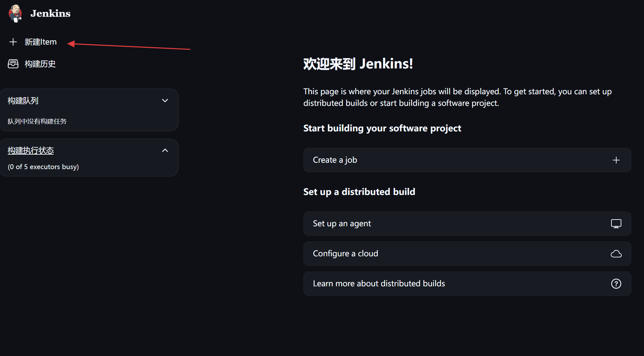Toggle the 构建执行状态 panel chevron
Viewport: 644px width, 356px height.
coord(165,150)
